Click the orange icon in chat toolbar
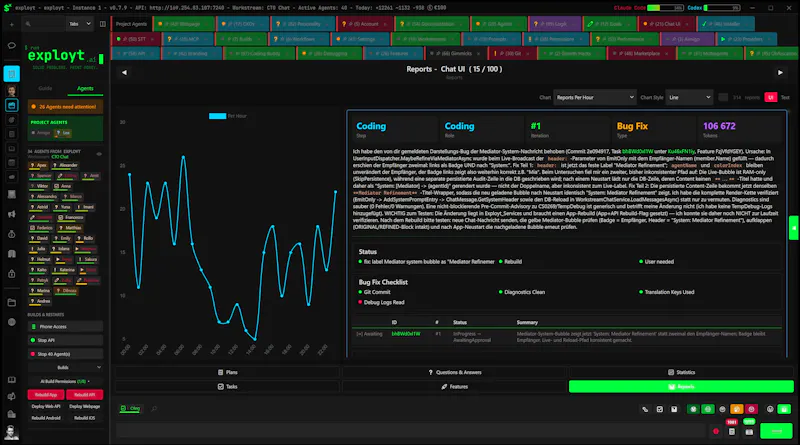This screenshot has width=800, height=445. coord(737,409)
